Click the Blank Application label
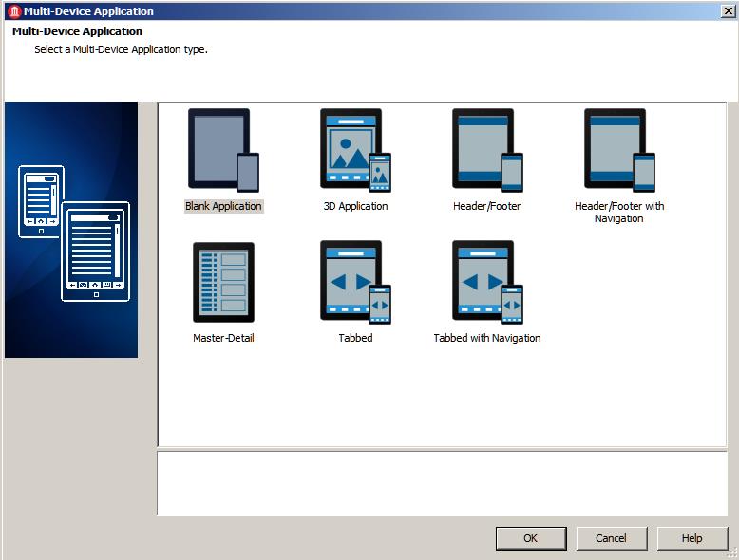Viewport: 739px width, 560px height. point(223,206)
